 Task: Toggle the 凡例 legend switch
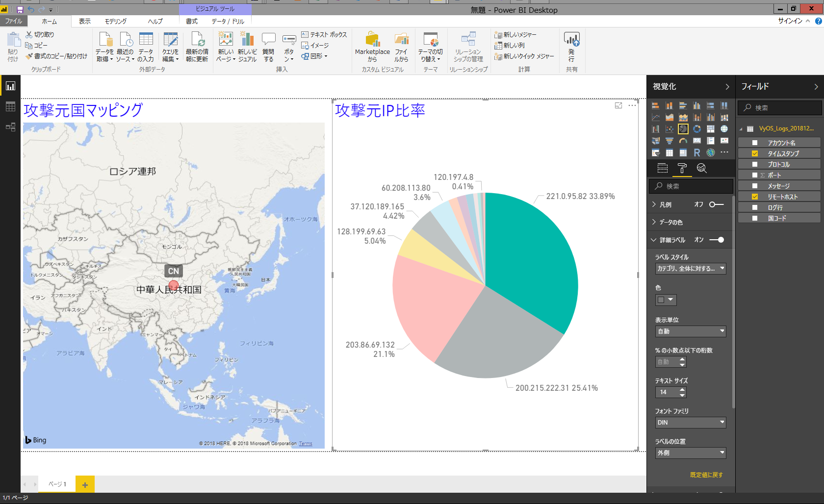[716, 204]
